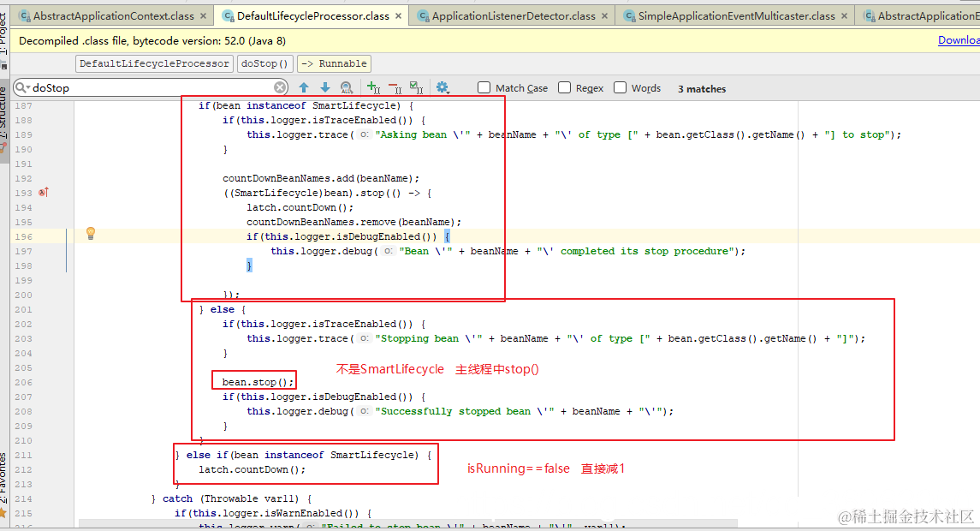Select the DefaultLifecycleProcessor.class tab
980x531 pixels.
tap(313, 15)
